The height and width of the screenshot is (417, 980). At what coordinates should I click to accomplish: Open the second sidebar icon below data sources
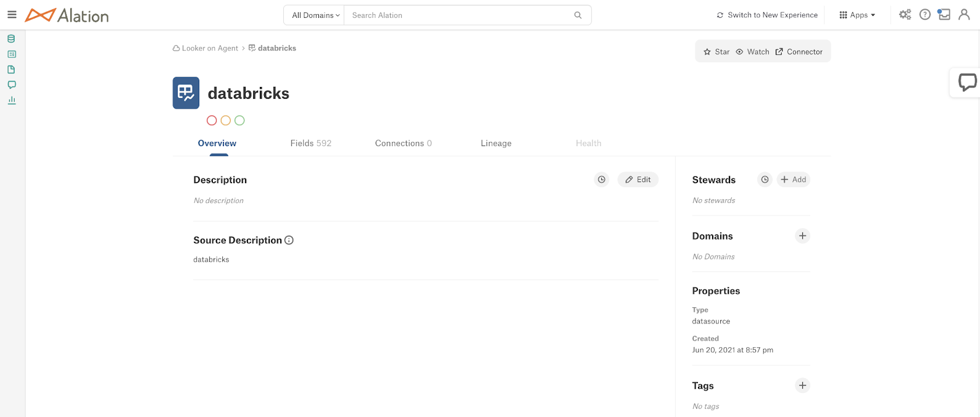tap(11, 54)
